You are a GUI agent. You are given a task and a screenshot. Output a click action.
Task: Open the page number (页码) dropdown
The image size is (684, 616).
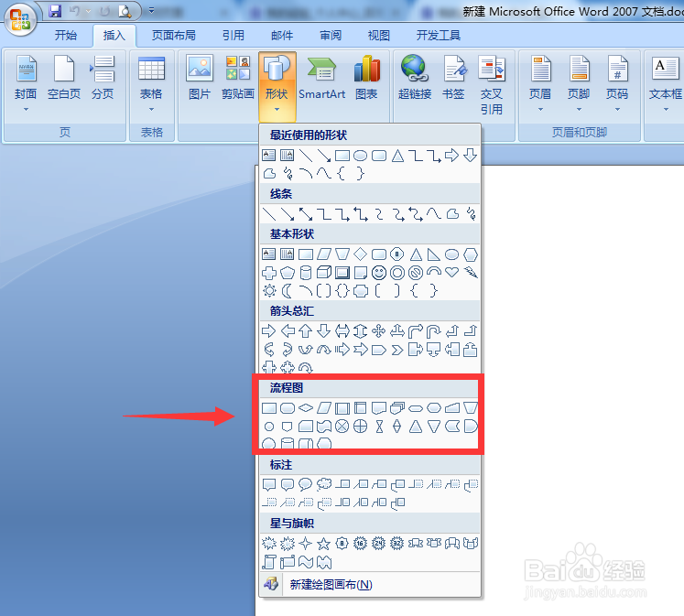(x=617, y=82)
